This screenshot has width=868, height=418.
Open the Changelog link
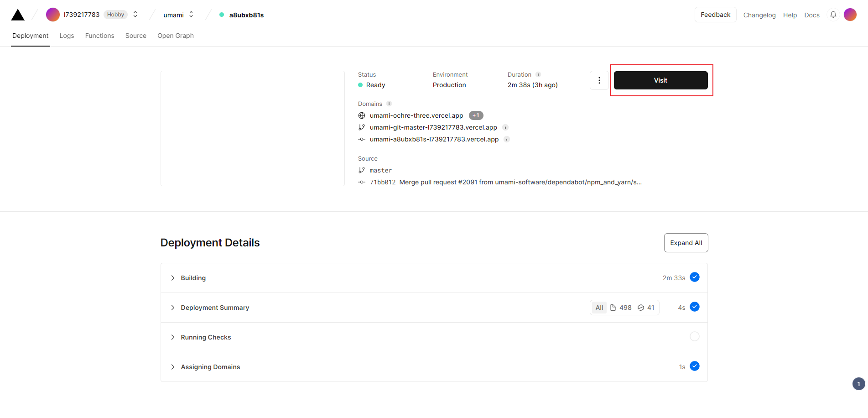(x=759, y=15)
